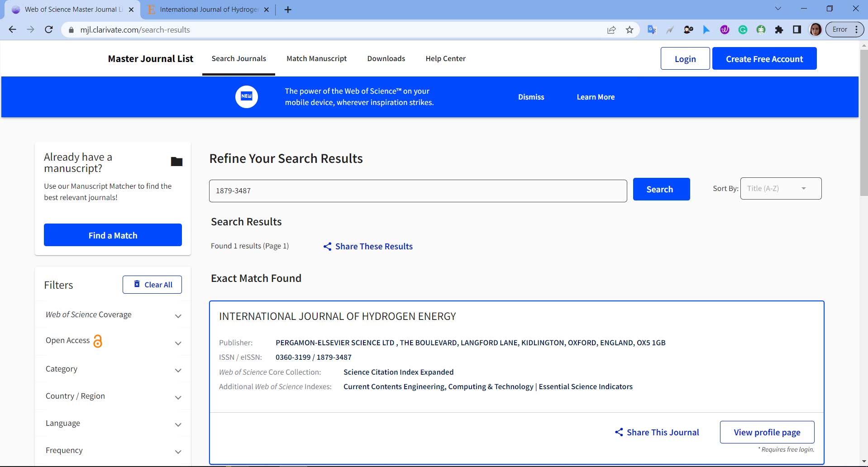Open the Search Journals menu item

(x=238, y=58)
